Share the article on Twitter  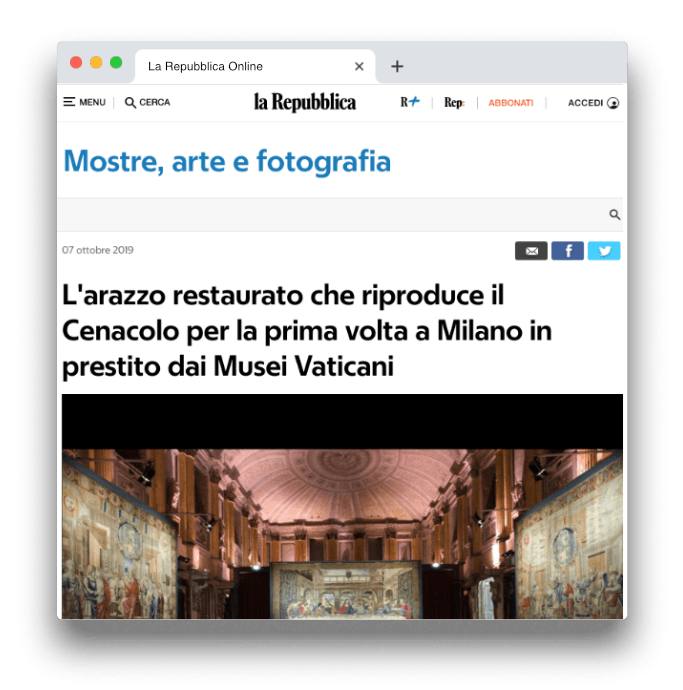604,250
